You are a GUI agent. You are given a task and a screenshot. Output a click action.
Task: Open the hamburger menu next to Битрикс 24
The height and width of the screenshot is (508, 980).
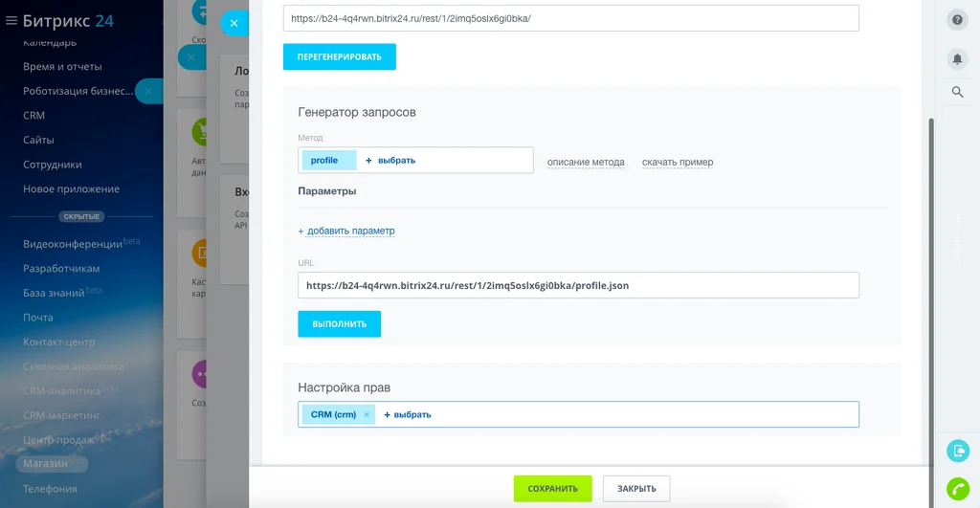pyautogui.click(x=11, y=21)
